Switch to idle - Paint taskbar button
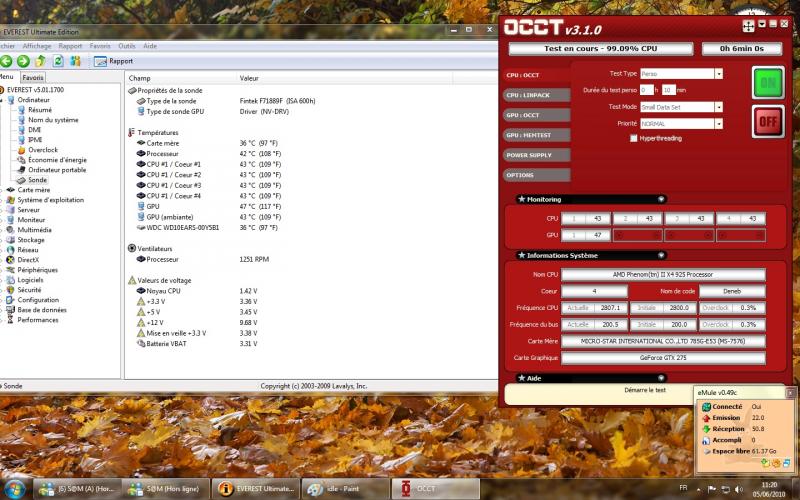 345,489
